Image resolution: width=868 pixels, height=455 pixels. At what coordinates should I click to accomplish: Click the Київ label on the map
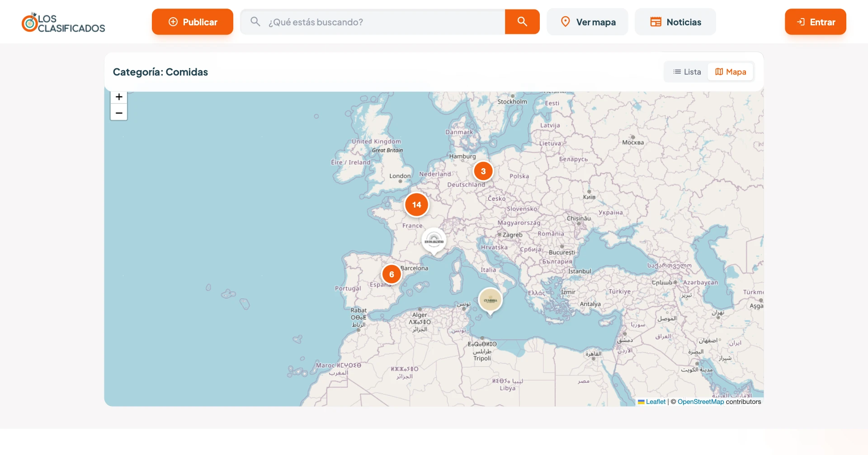[x=589, y=197]
